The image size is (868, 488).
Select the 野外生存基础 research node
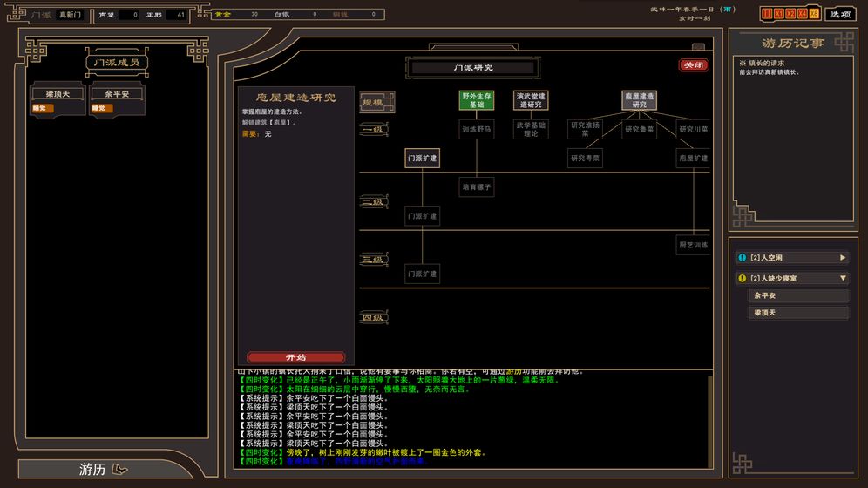[477, 100]
